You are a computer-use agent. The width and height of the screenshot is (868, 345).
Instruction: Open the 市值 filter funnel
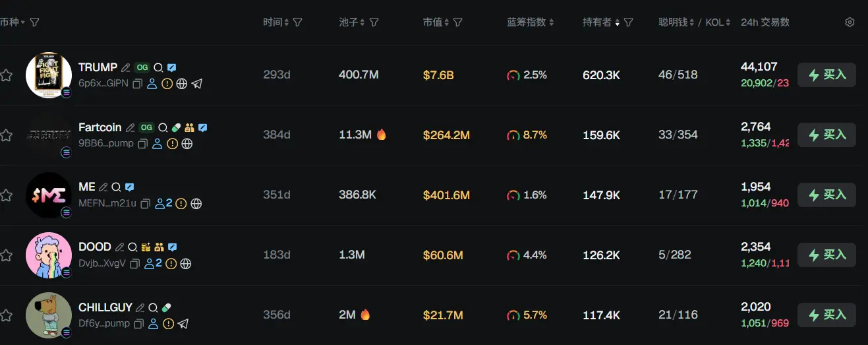tap(458, 22)
